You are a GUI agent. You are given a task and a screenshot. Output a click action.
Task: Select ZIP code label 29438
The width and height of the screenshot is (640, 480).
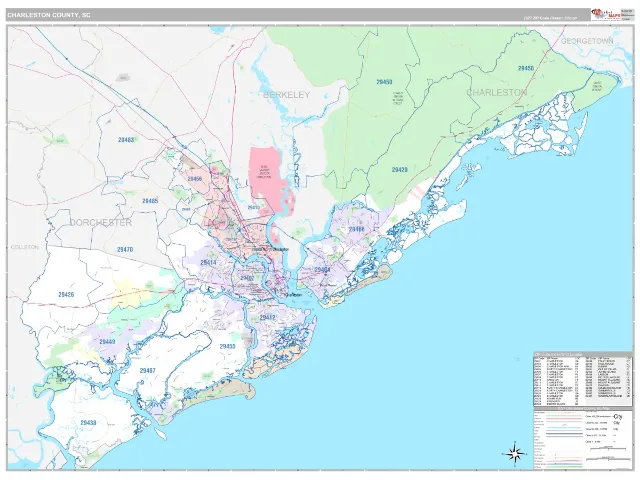(88, 422)
